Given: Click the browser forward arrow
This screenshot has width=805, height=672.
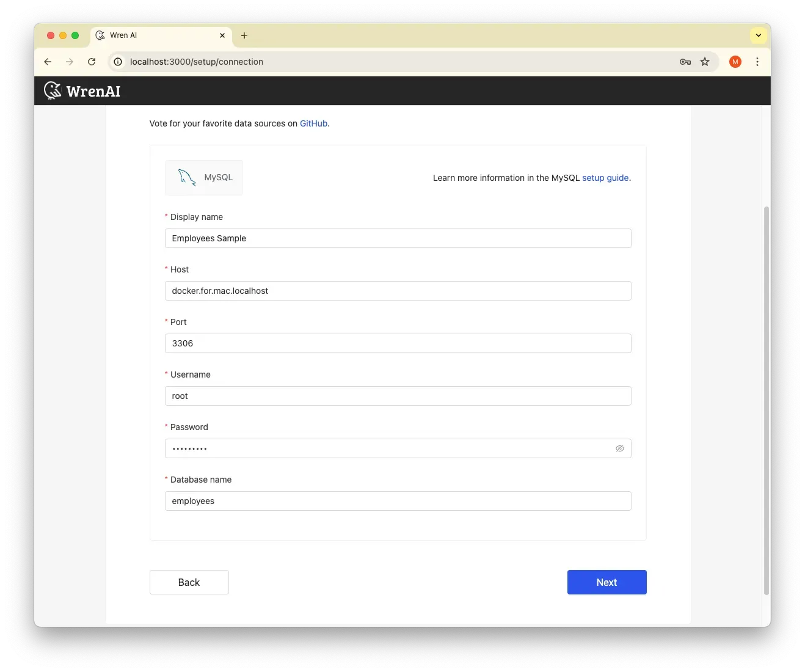Looking at the screenshot, I should click(x=70, y=62).
